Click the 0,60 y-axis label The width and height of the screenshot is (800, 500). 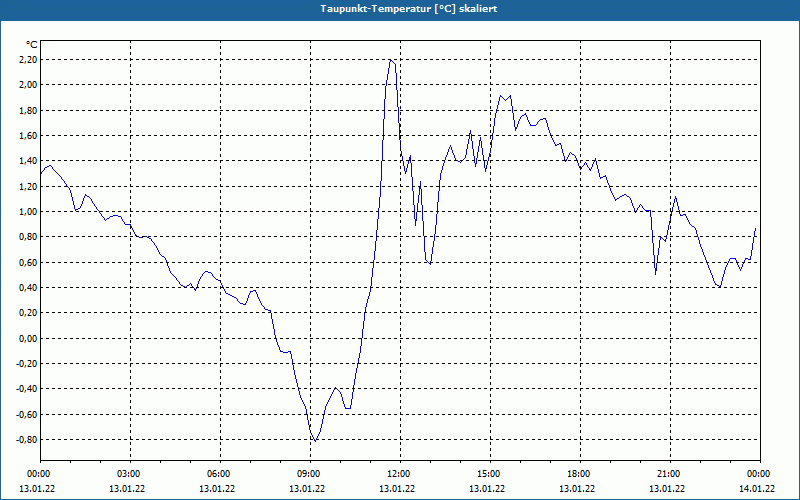(x=29, y=262)
